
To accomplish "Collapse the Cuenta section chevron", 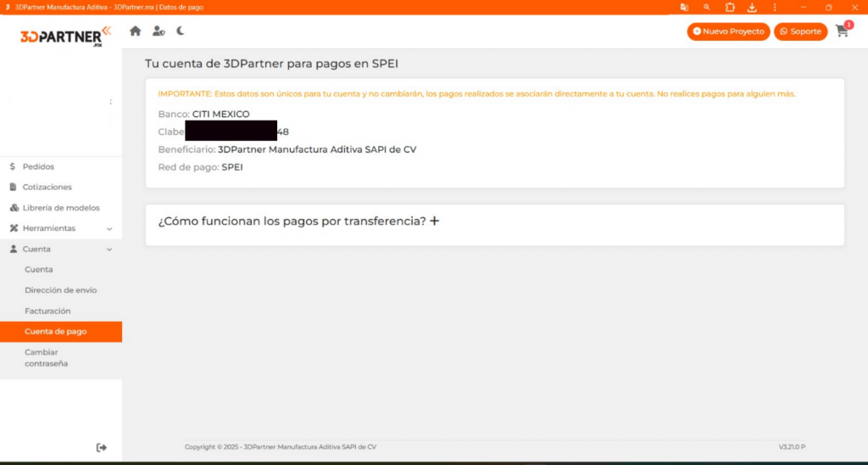I will click(109, 249).
